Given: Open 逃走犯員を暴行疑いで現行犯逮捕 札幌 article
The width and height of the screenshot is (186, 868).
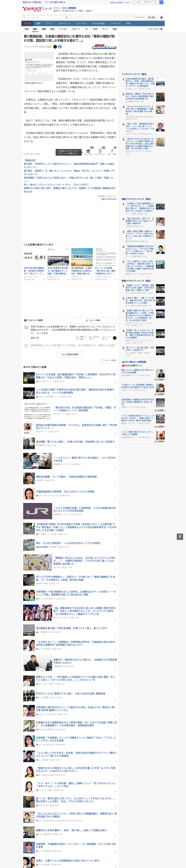Looking at the screenshot, I should [72, 628].
